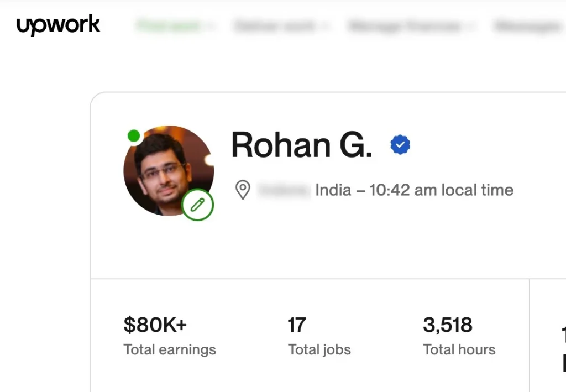Click the cut-off stat at right edge
Screen dimensions: 566x392
(563, 348)
